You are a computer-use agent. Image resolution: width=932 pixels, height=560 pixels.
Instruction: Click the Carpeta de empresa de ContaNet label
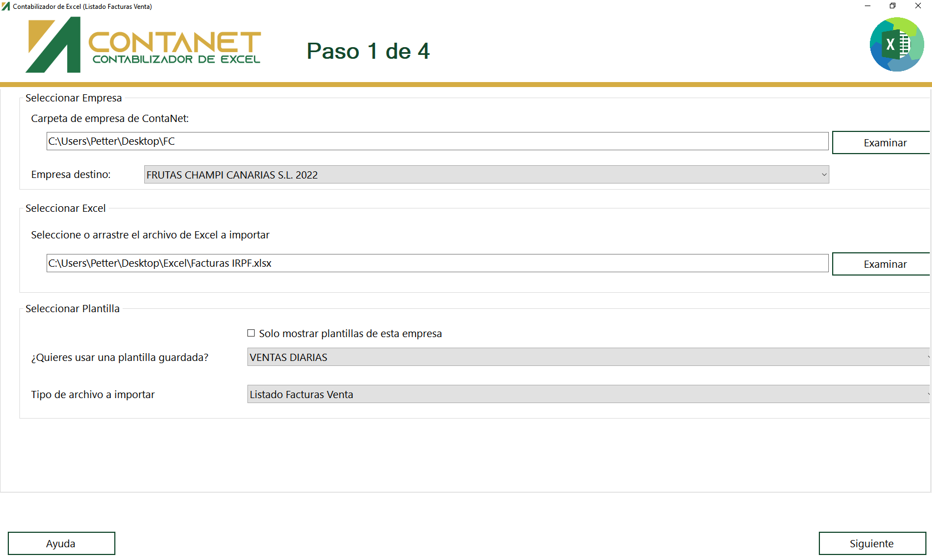pos(110,118)
